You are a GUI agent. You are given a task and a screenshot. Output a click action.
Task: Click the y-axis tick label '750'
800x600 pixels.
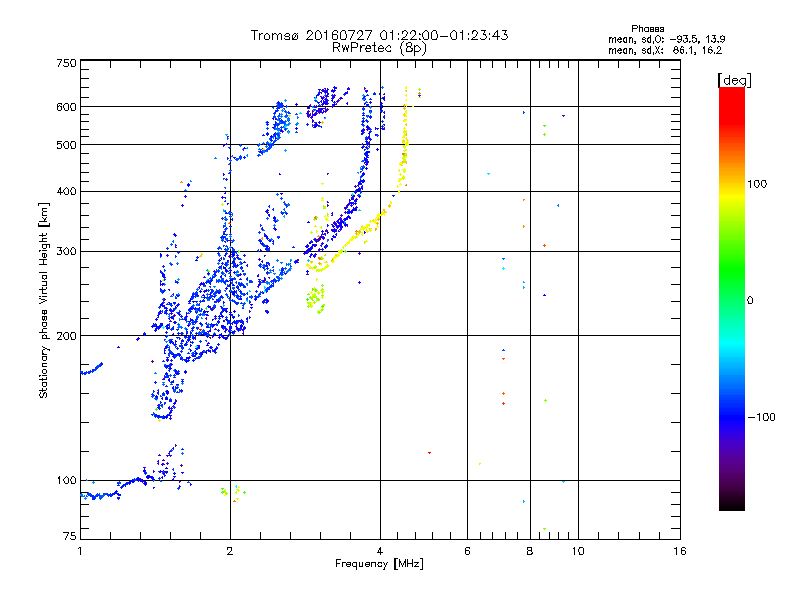coord(67,63)
